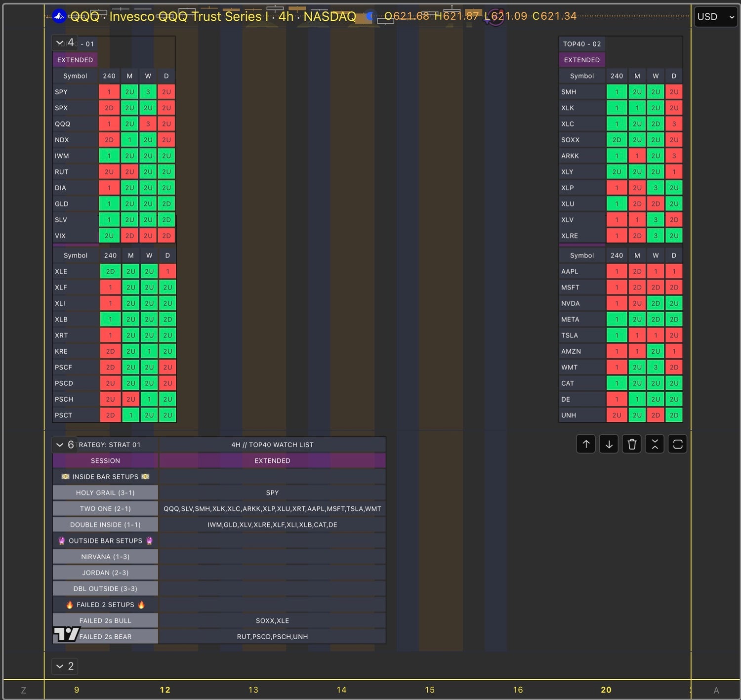Viewport: 741px width, 700px height.
Task: Delete the pane with the trash icon
Action: tap(632, 444)
